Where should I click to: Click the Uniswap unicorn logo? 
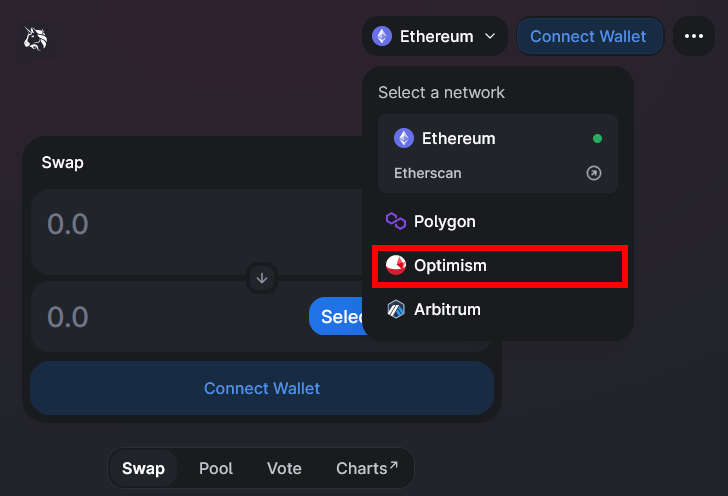pos(36,38)
